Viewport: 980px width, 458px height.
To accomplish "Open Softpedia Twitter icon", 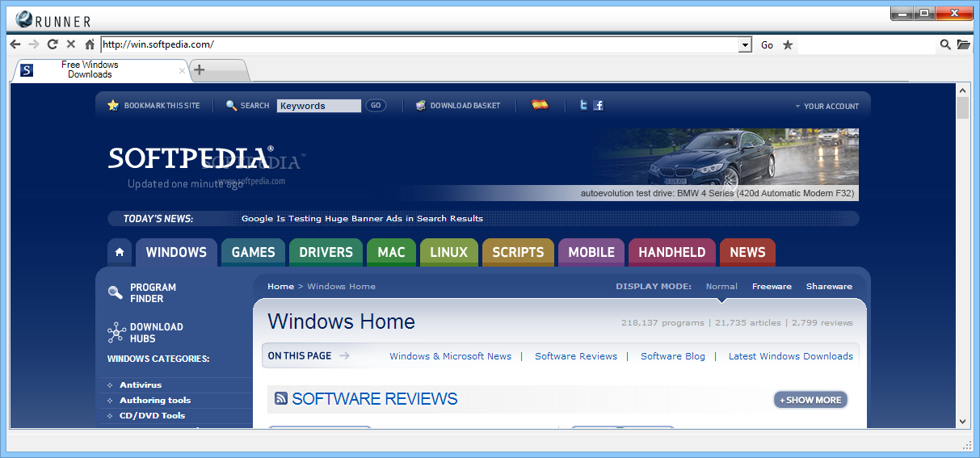I will click(583, 105).
